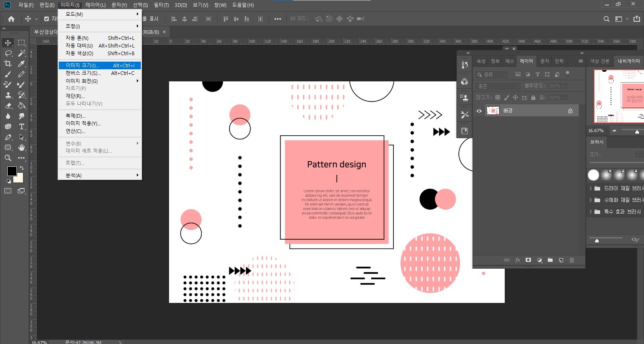This screenshot has width=644, height=344.
Task: Hide the 배경 layer with eye icon
Action: (479, 111)
